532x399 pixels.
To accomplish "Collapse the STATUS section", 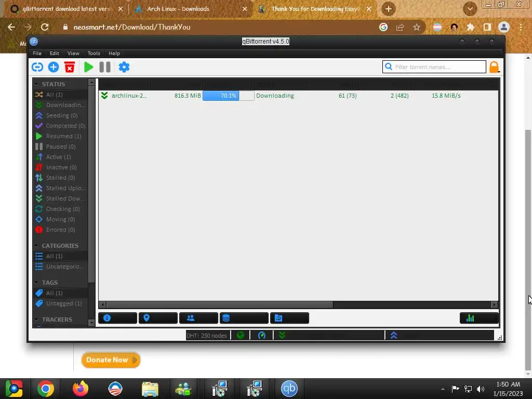I will click(x=36, y=84).
